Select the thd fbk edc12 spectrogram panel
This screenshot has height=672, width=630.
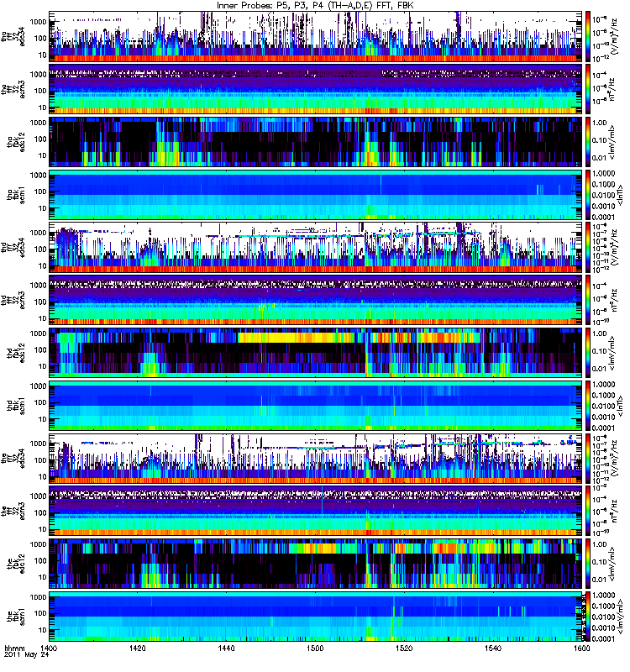315,353
